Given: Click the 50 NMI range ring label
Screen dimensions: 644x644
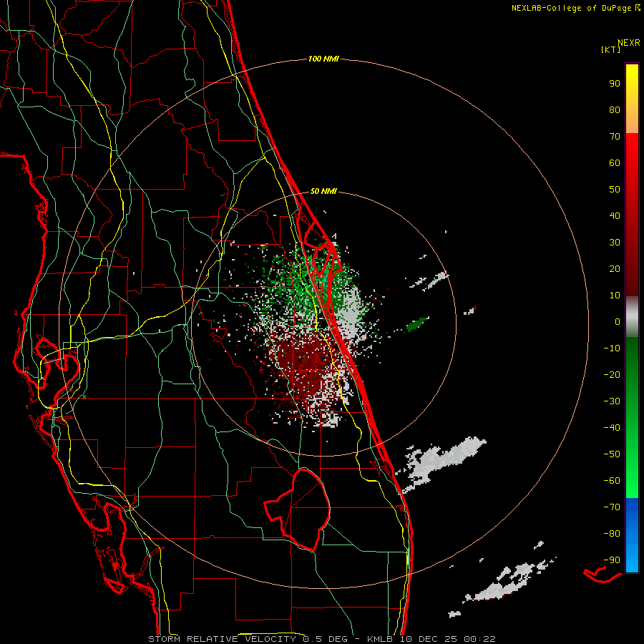Looking at the screenshot, I should tap(323, 191).
